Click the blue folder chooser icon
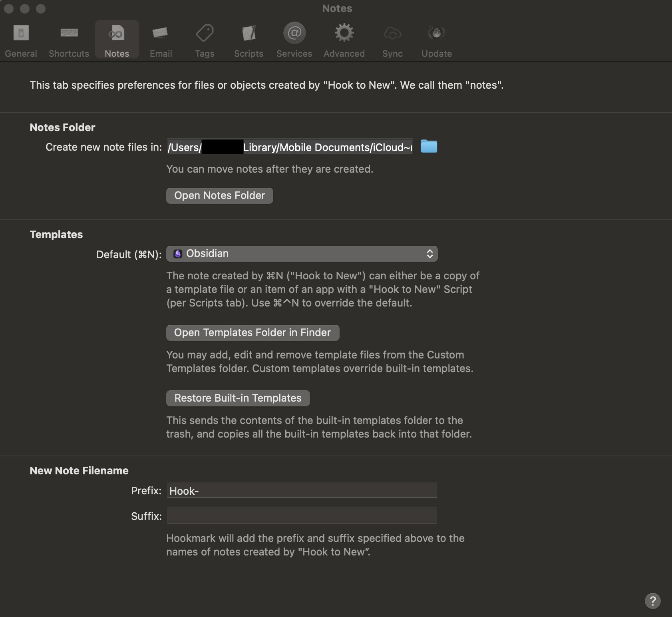672x617 pixels. pyautogui.click(x=429, y=147)
